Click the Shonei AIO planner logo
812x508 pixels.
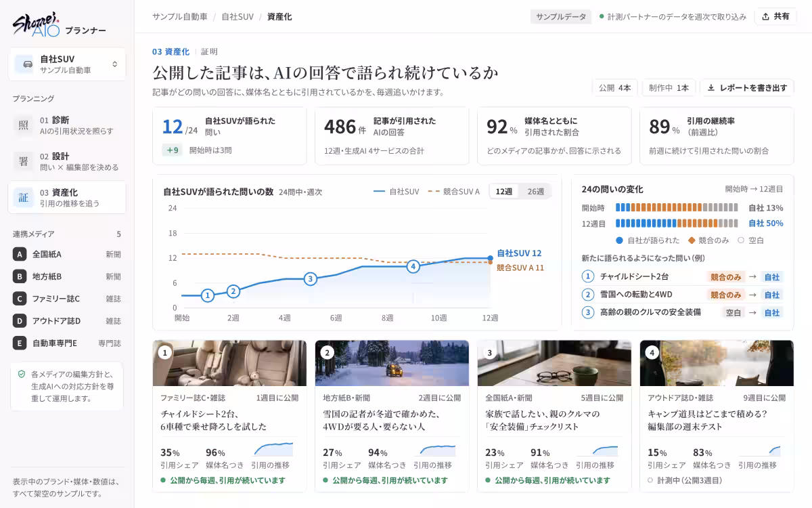59,24
